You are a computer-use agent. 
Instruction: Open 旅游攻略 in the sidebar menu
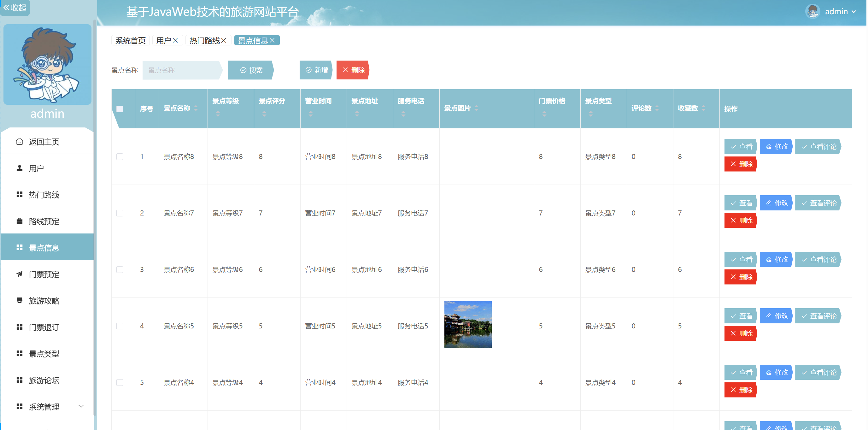click(x=44, y=301)
